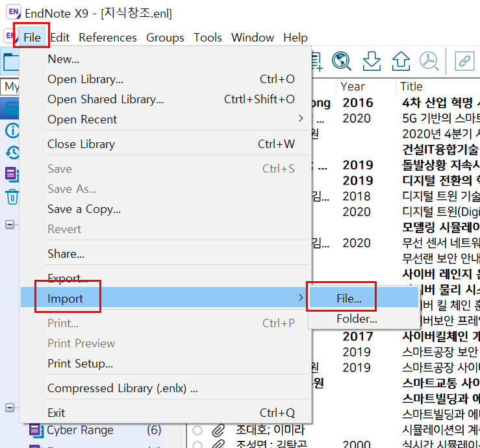Click the EndNote document icon beside File

coord(10,36)
